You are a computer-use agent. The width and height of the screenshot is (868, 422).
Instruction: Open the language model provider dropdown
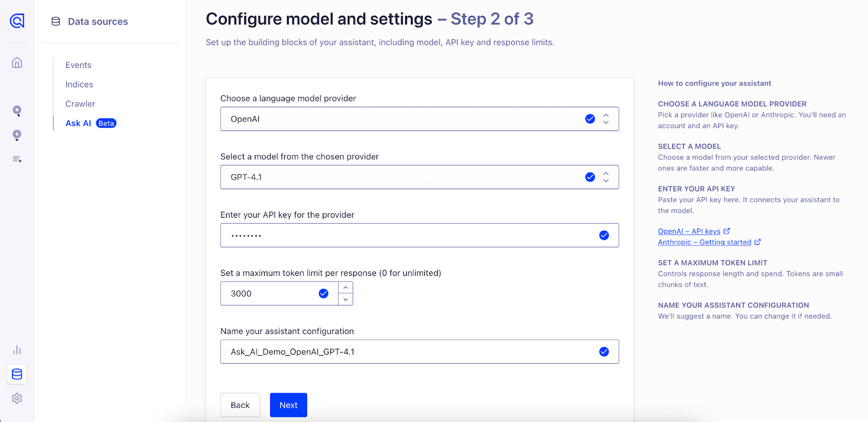[419, 119]
